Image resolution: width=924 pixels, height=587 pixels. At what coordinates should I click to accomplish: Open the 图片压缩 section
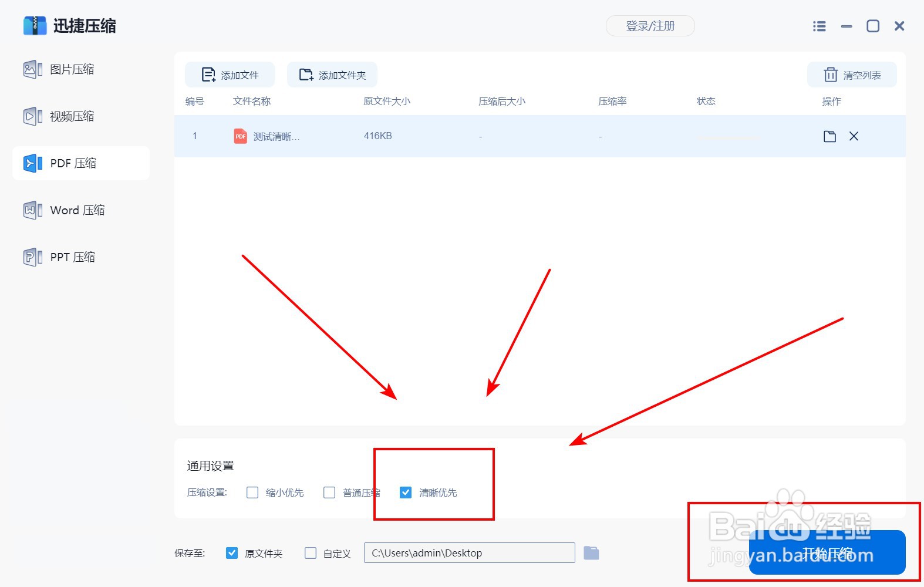coord(59,69)
